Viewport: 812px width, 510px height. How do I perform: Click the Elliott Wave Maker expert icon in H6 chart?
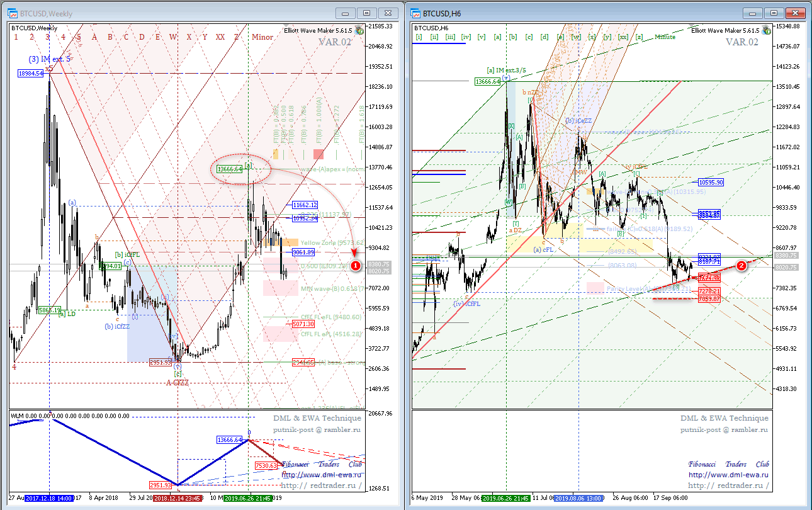click(x=766, y=30)
